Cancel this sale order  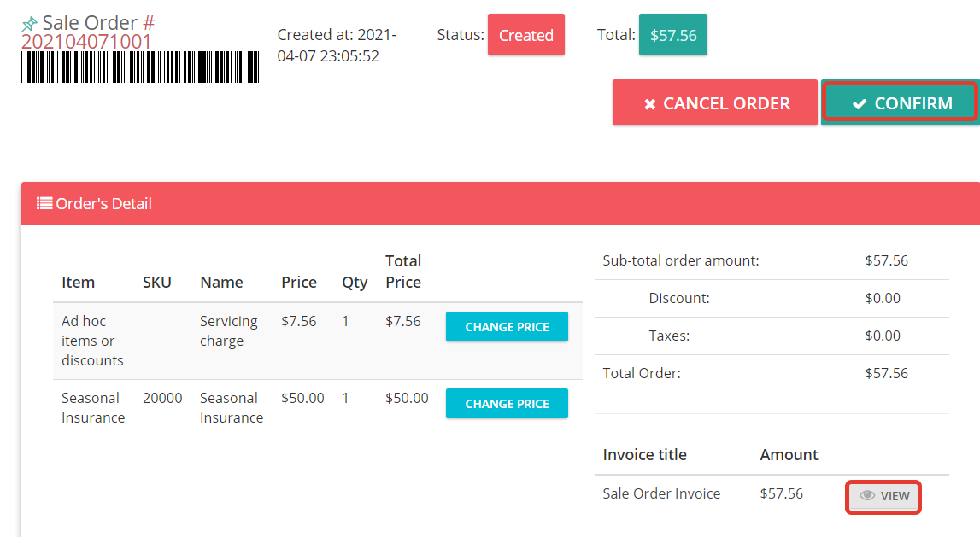pyautogui.click(x=715, y=102)
